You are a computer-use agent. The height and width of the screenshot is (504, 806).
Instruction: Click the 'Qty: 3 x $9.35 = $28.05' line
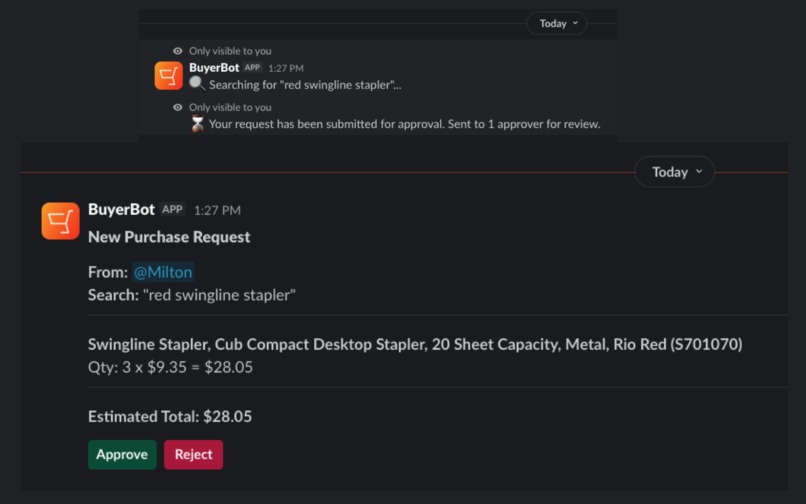171,367
